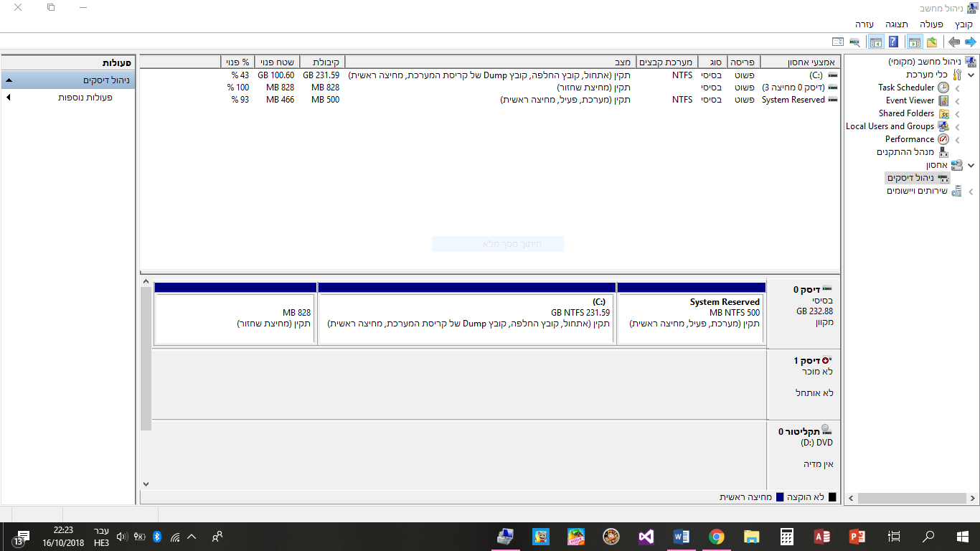Click the grey left-pointing arrow in the toolbar

[x=953, y=42]
